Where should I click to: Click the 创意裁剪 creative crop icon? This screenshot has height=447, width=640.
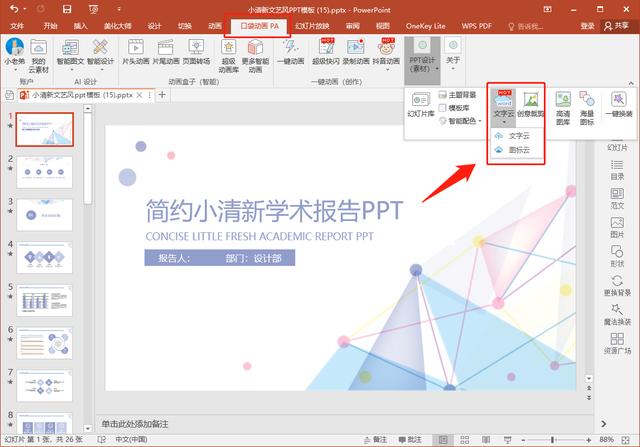point(531,105)
